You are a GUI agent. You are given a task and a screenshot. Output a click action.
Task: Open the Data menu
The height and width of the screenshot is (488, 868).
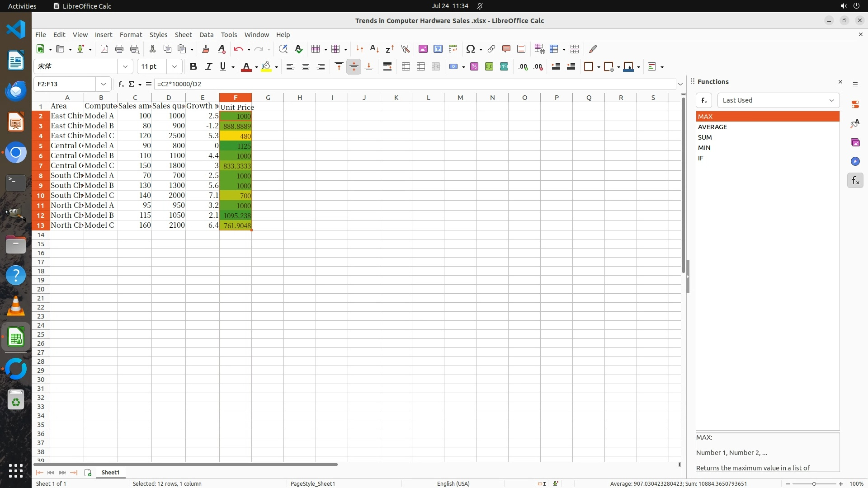tap(206, 34)
